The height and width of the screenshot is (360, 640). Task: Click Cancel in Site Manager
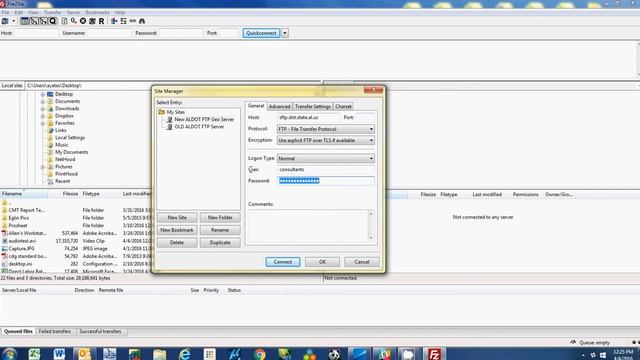coord(362,262)
